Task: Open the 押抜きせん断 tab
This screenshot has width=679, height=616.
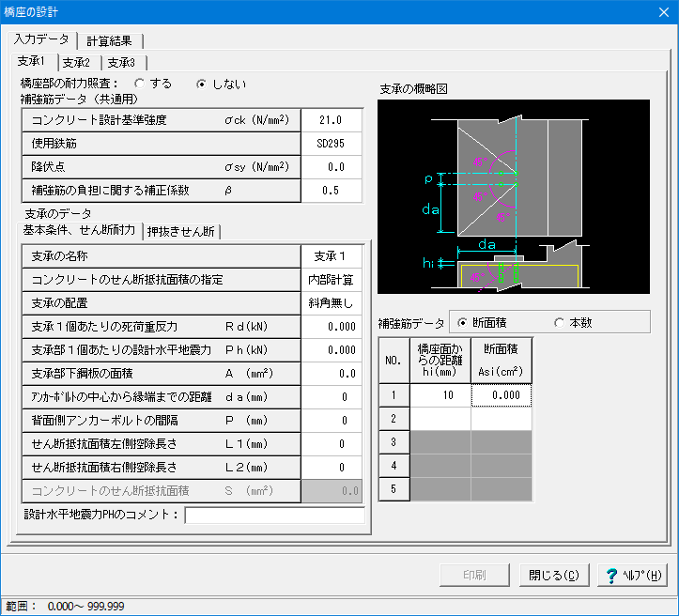Action: (x=181, y=232)
